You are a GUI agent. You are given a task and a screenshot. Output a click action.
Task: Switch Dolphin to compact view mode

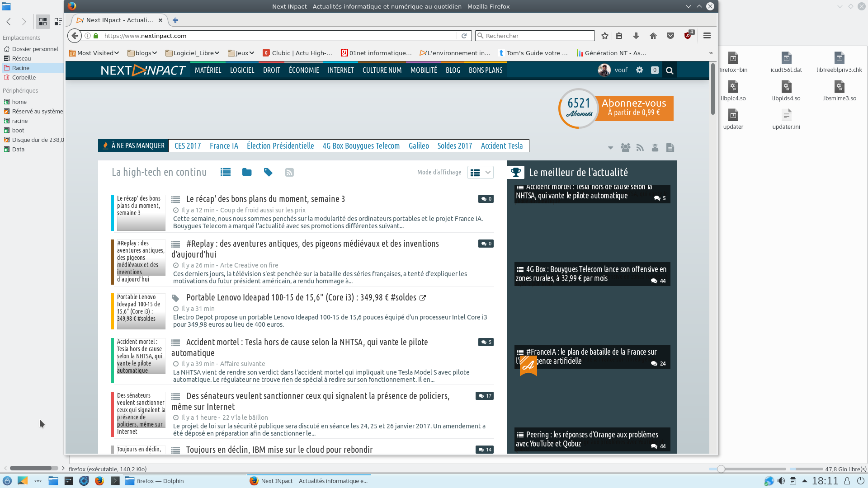click(x=58, y=21)
